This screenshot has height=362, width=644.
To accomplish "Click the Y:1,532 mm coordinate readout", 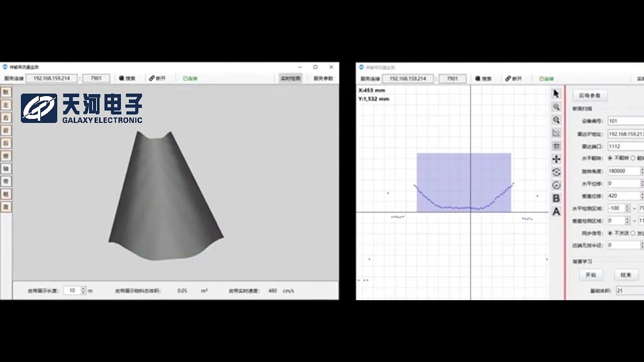I will click(x=374, y=99).
